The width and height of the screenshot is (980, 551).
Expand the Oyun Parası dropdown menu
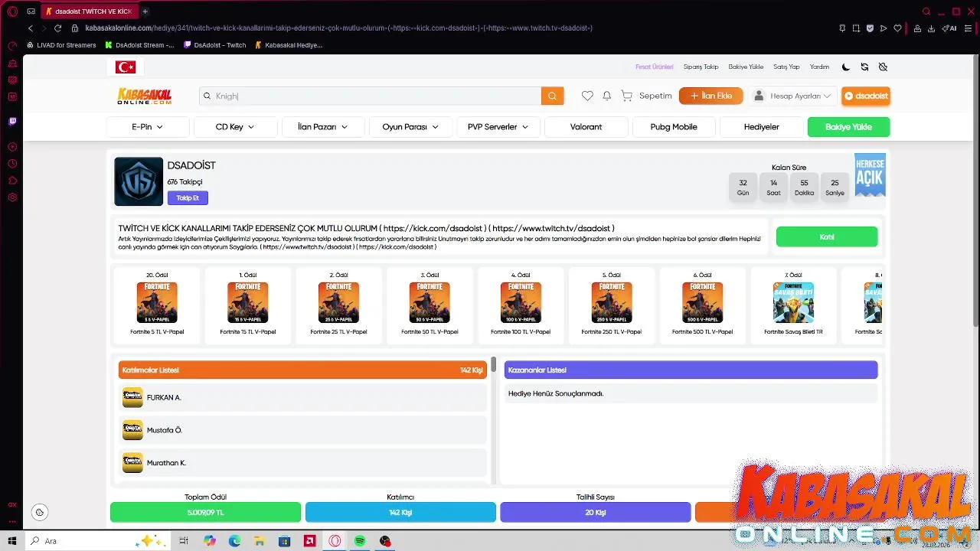click(410, 127)
